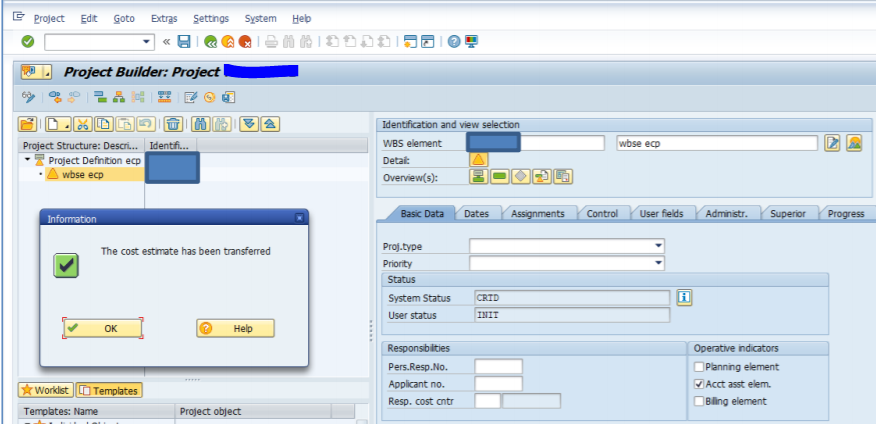Switch to the Administr. tab
This screenshot has width=876, height=424.
726,213
